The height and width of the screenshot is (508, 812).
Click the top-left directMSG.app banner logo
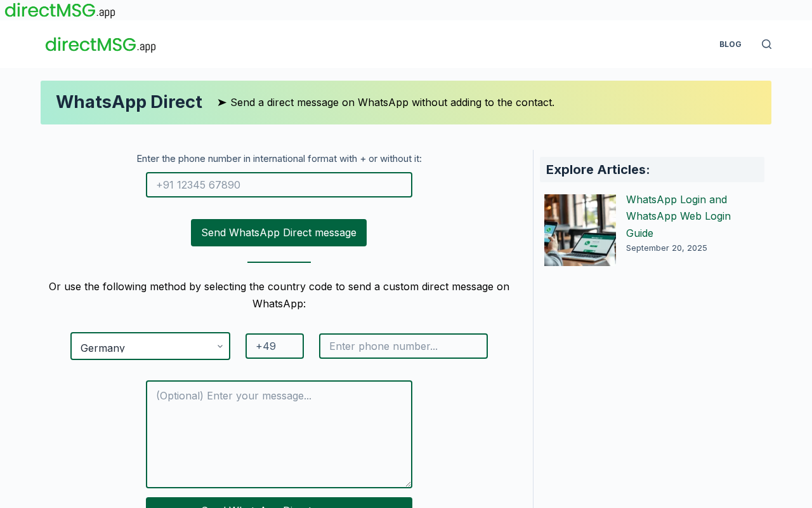[60, 10]
